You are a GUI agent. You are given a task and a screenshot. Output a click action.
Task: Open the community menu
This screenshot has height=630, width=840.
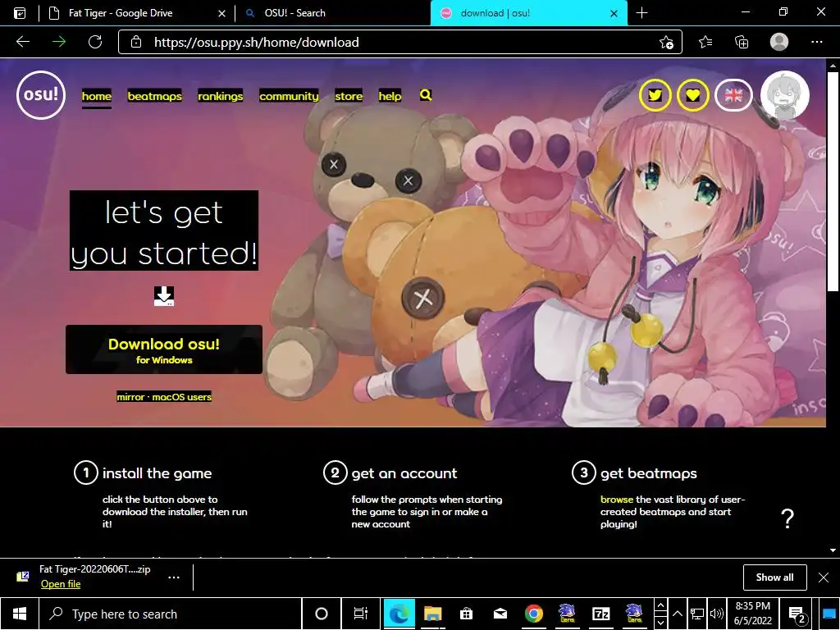click(289, 96)
